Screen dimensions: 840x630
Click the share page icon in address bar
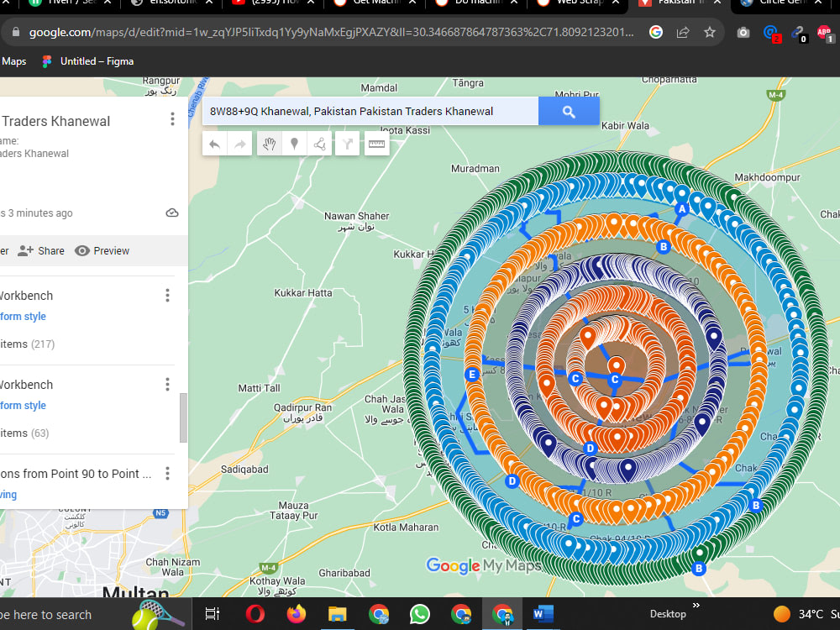pyautogui.click(x=682, y=33)
